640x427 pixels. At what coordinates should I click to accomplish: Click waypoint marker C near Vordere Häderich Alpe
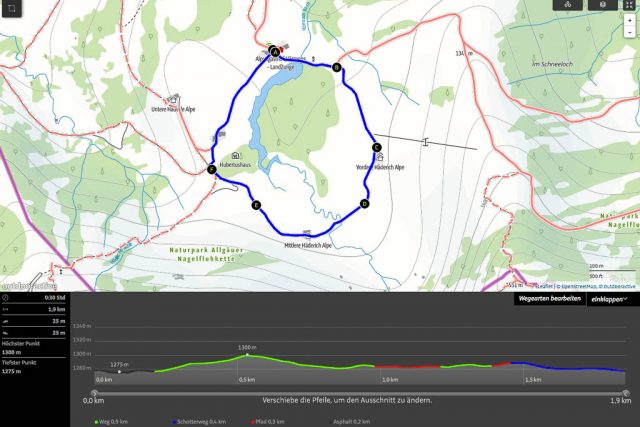pos(377,148)
